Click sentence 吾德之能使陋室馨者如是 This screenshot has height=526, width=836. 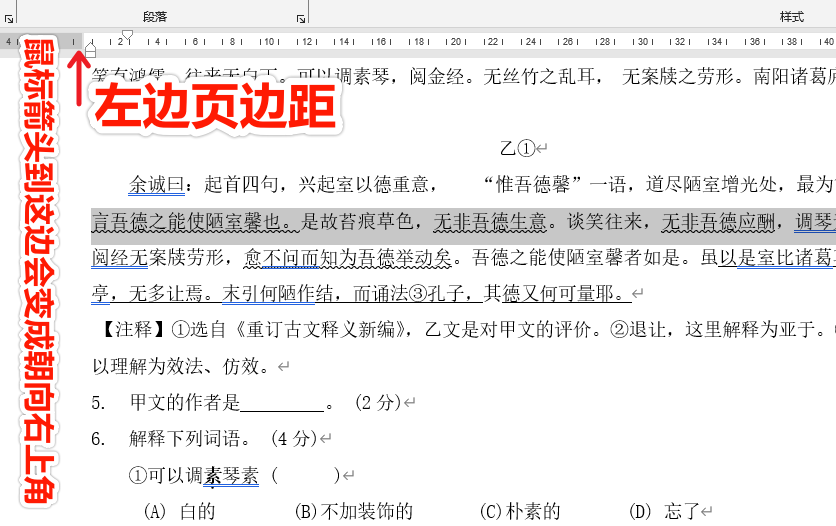pos(576,257)
